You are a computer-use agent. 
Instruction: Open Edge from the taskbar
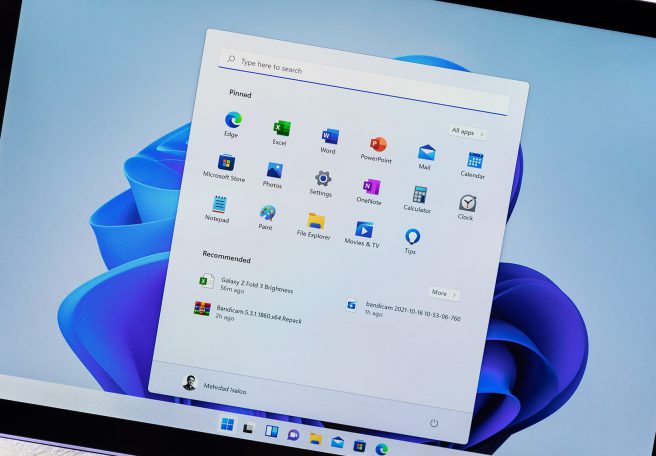(x=382, y=449)
